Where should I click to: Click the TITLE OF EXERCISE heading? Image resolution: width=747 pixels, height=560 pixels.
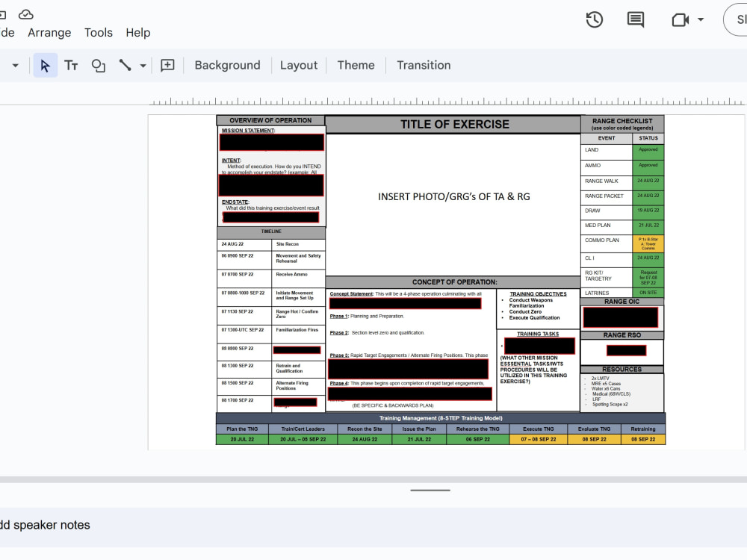point(454,124)
